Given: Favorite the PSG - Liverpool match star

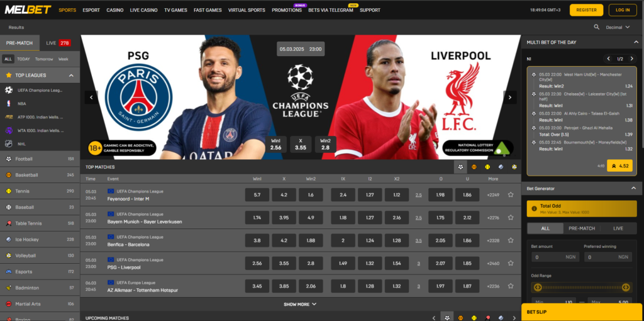Looking at the screenshot, I should tap(511, 263).
